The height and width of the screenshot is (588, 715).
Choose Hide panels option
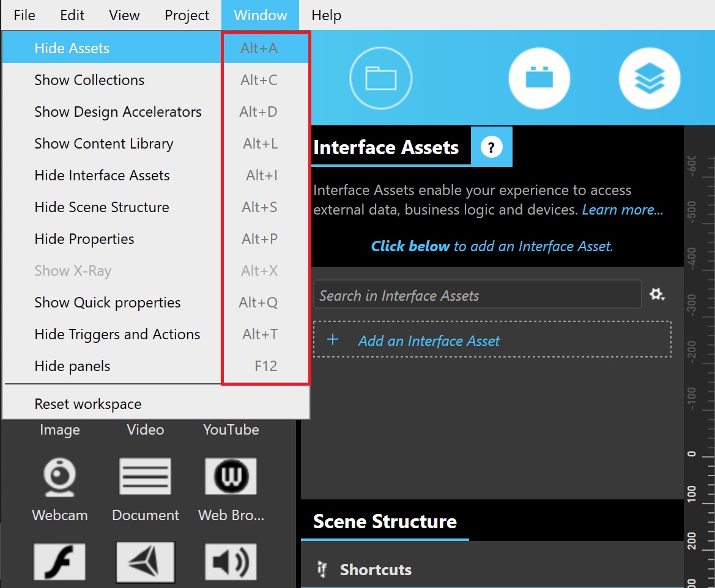tap(156, 366)
